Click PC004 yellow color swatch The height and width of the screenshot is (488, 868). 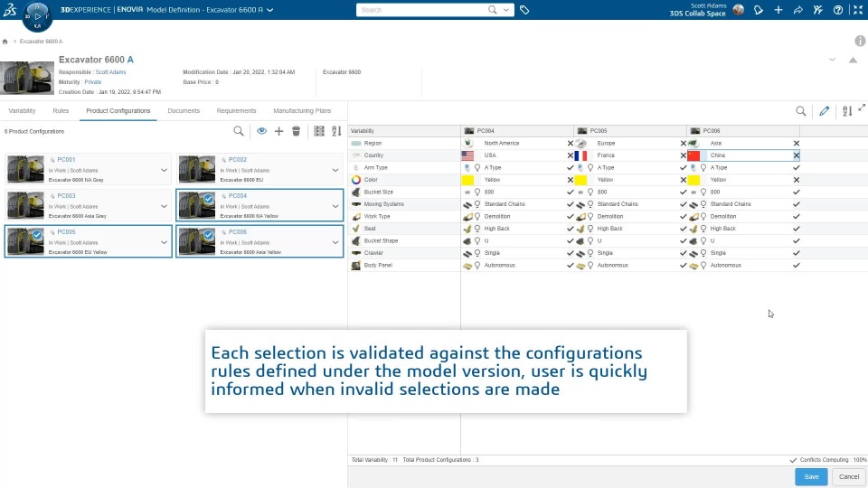coord(467,180)
